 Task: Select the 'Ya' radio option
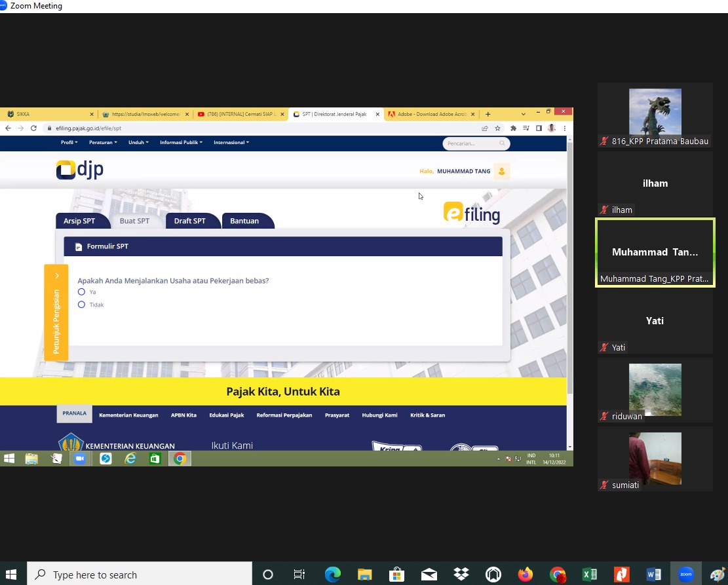tap(82, 292)
